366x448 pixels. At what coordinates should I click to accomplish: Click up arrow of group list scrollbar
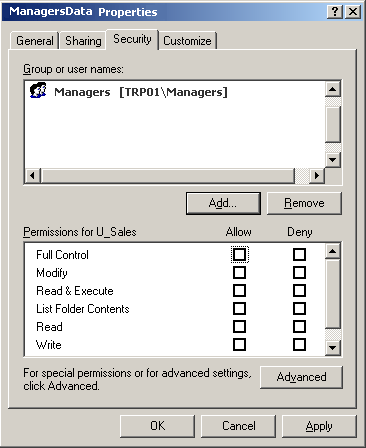332,89
